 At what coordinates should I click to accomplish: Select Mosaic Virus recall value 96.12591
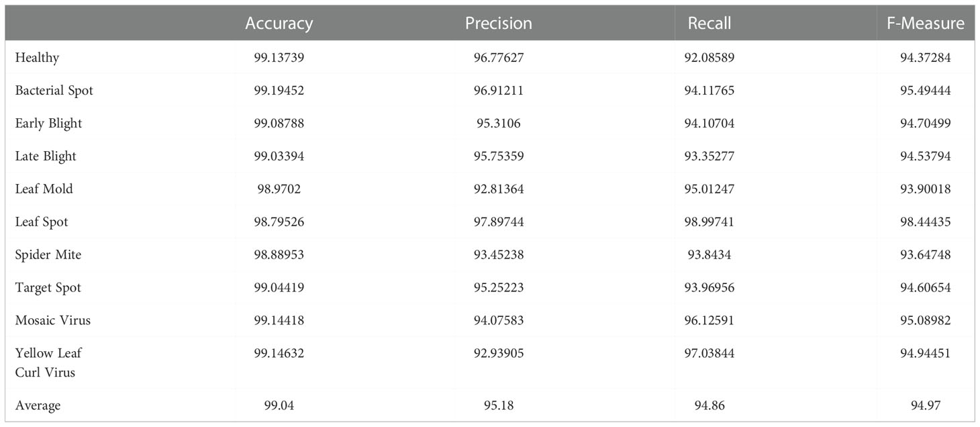[x=709, y=321]
